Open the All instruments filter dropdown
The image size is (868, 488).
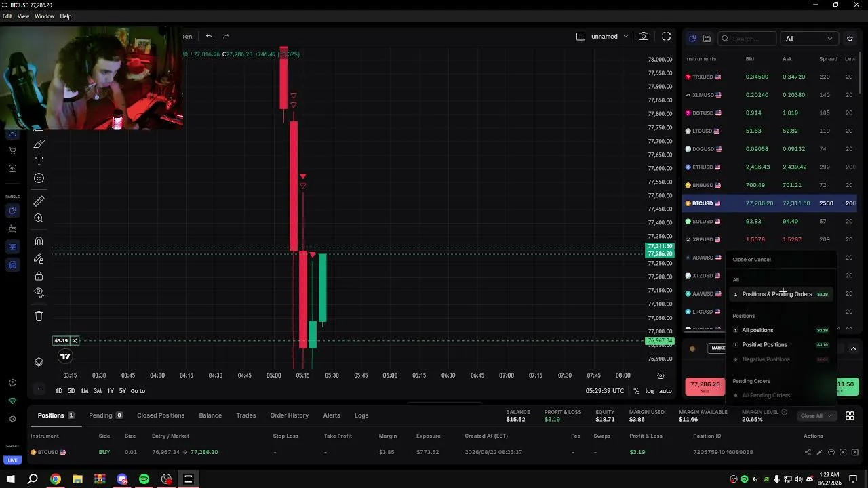coord(810,39)
